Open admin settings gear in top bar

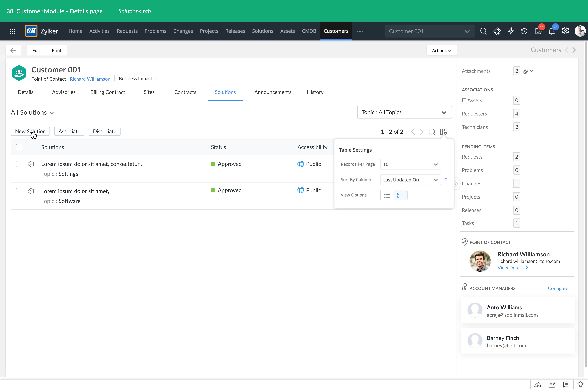click(565, 31)
